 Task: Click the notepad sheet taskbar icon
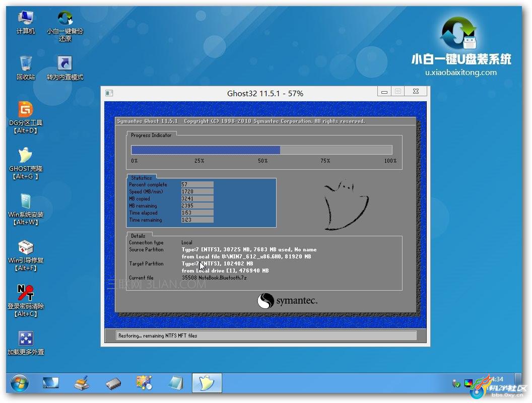point(176,383)
